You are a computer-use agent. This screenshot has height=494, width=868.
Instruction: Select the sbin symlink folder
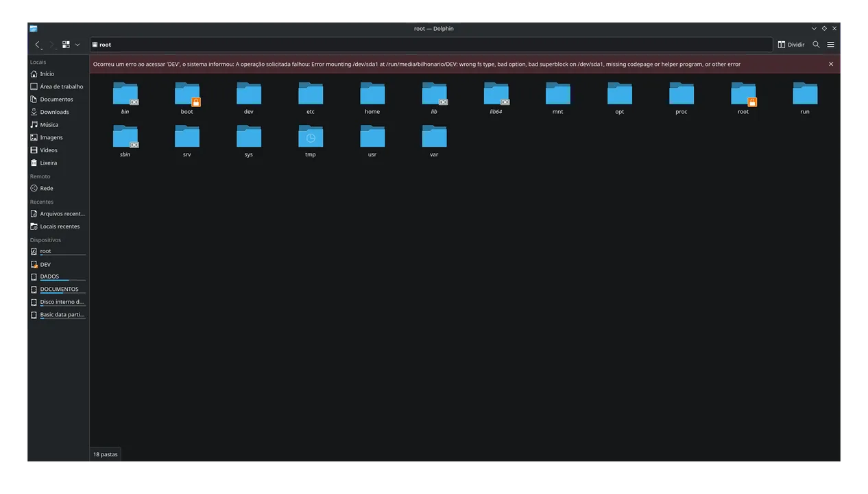click(125, 137)
